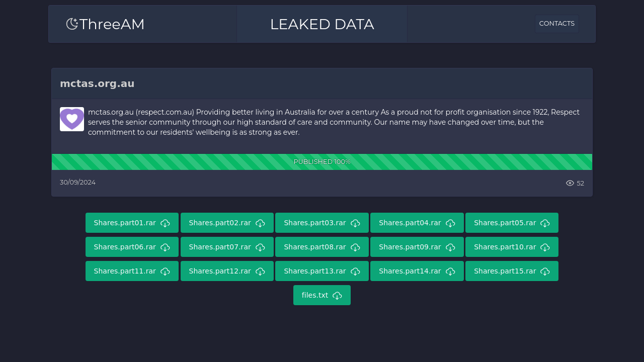Screen dimensions: 644x362
Task: Click the eye views icon beside 52
Action: pyautogui.click(x=570, y=183)
